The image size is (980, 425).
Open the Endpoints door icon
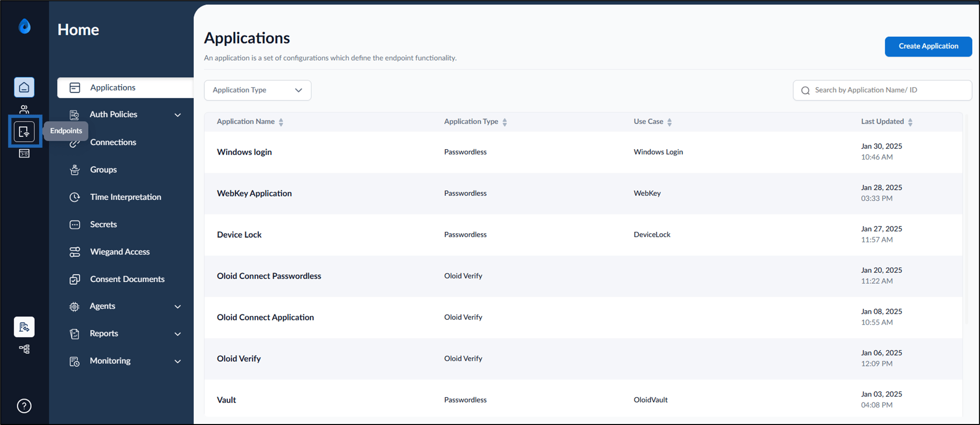(x=24, y=132)
